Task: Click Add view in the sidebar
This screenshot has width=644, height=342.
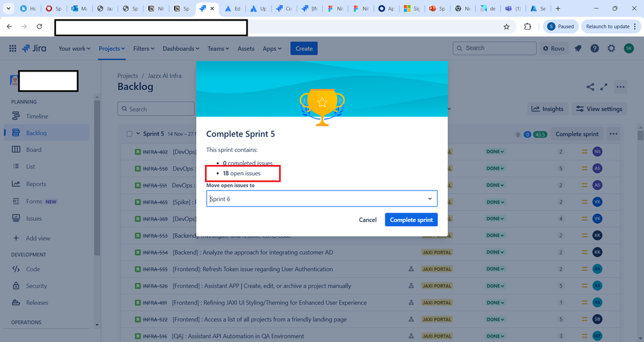Action: click(47, 238)
